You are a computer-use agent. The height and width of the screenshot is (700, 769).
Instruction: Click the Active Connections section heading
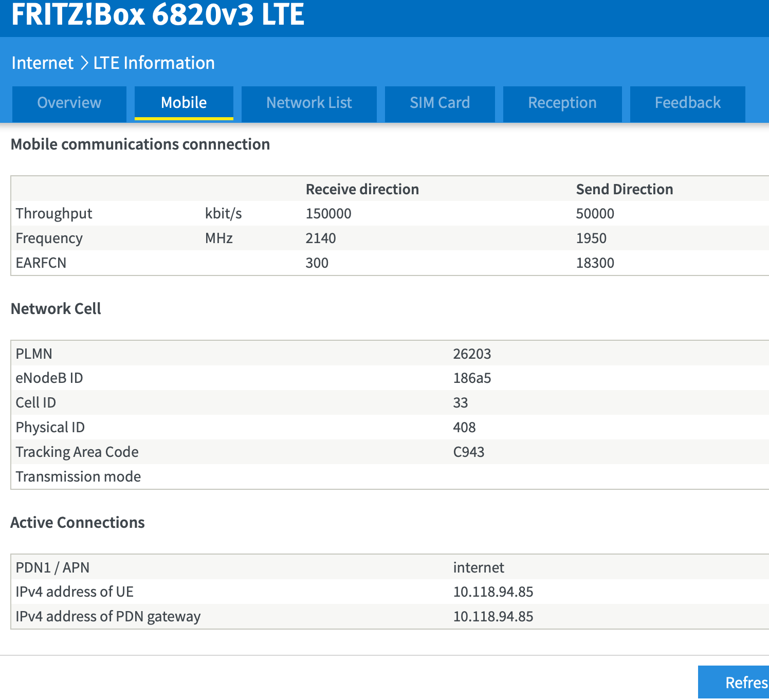(78, 523)
